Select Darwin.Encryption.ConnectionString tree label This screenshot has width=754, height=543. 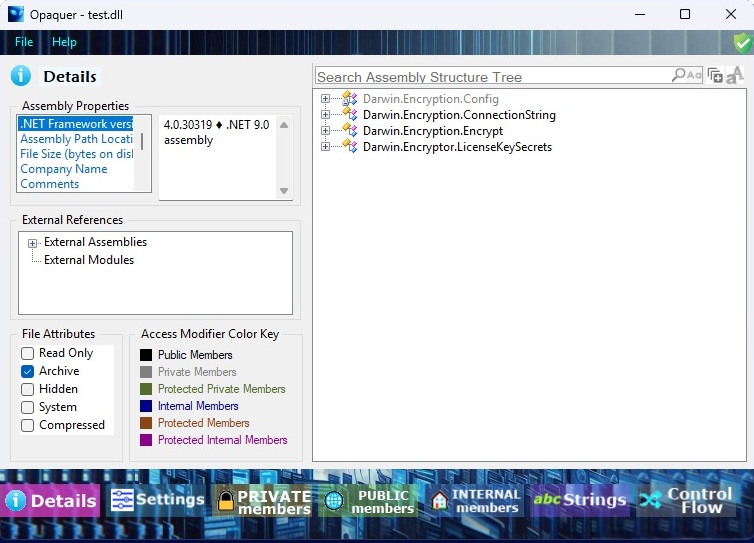459,114
